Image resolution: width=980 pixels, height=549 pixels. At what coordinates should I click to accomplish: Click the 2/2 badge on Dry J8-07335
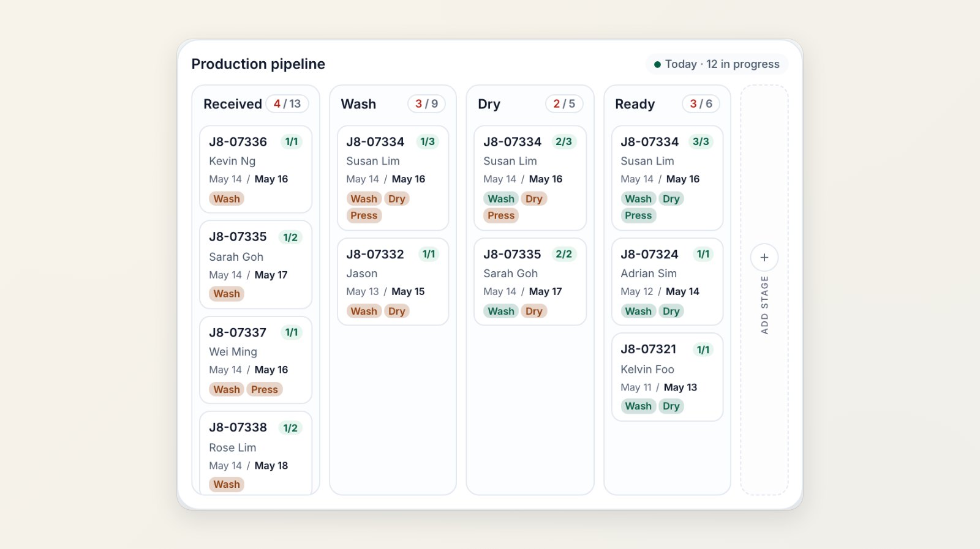click(x=563, y=254)
